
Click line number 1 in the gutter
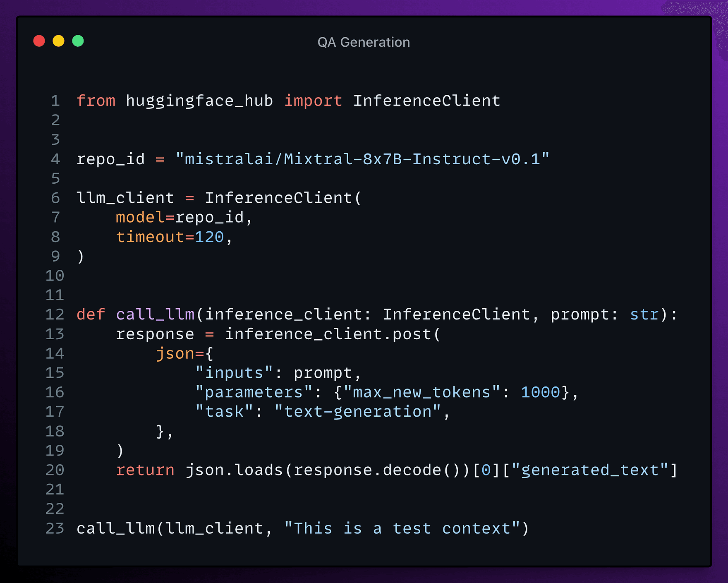(x=55, y=101)
